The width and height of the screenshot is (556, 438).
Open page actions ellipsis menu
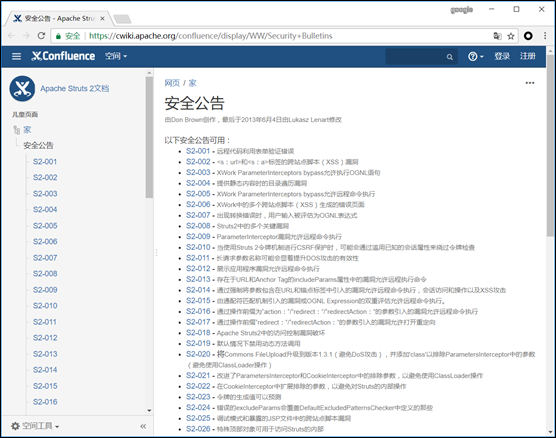(530, 83)
